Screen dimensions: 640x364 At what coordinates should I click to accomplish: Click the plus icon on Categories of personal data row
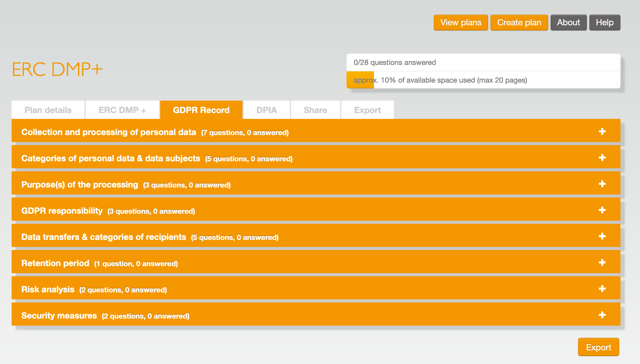(x=602, y=158)
